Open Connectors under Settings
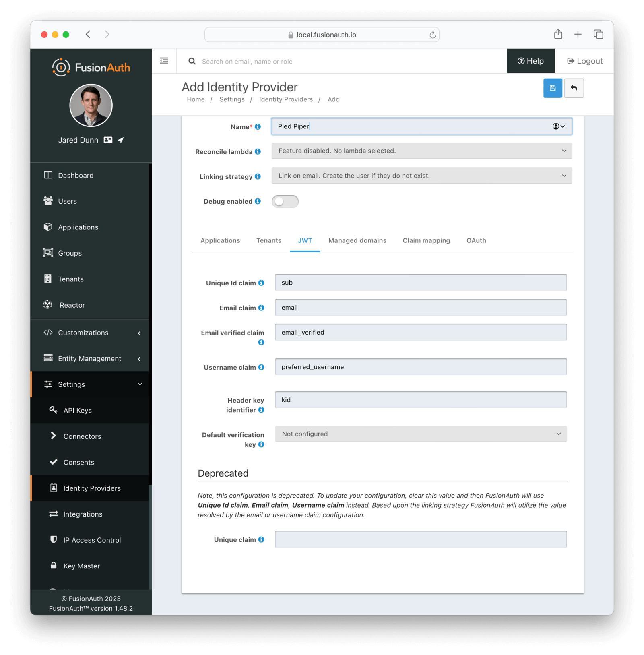 click(x=89, y=436)
